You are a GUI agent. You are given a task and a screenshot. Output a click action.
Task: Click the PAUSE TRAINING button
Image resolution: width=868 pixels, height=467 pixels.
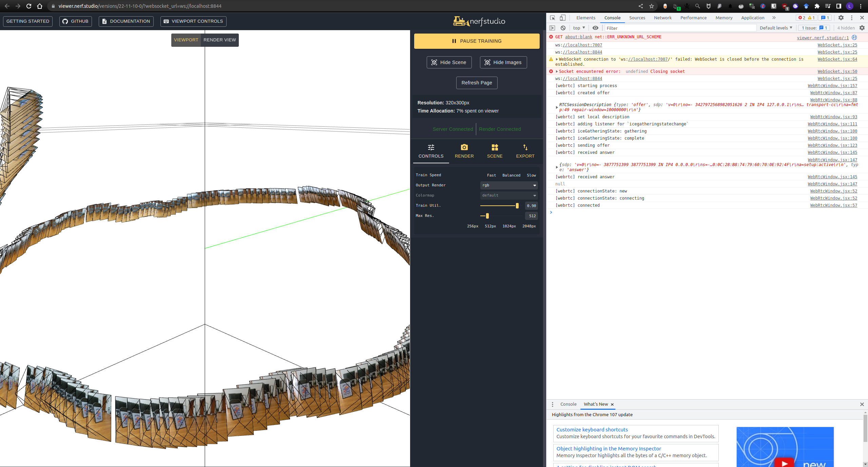coord(476,41)
